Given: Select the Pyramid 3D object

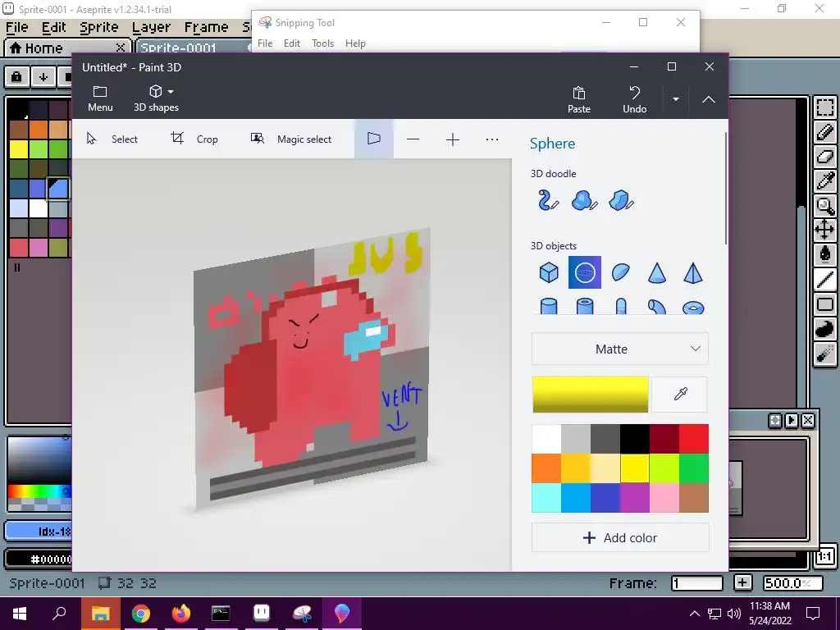Looking at the screenshot, I should tap(693, 272).
